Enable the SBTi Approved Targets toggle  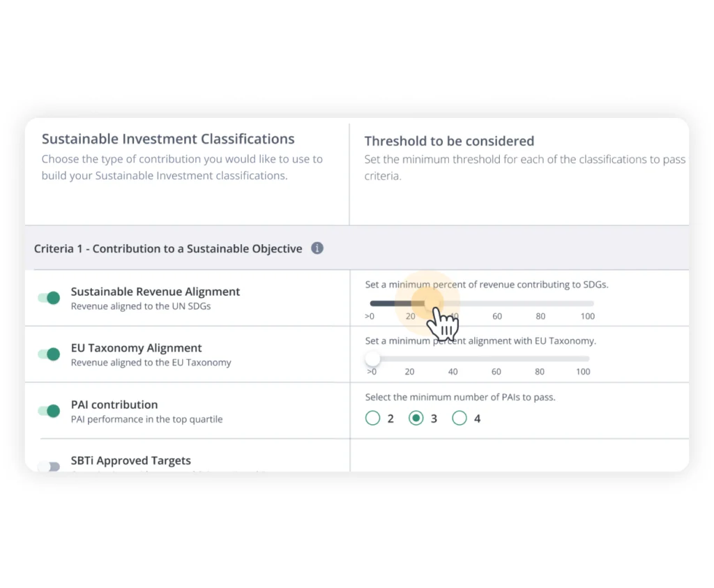pos(49,466)
